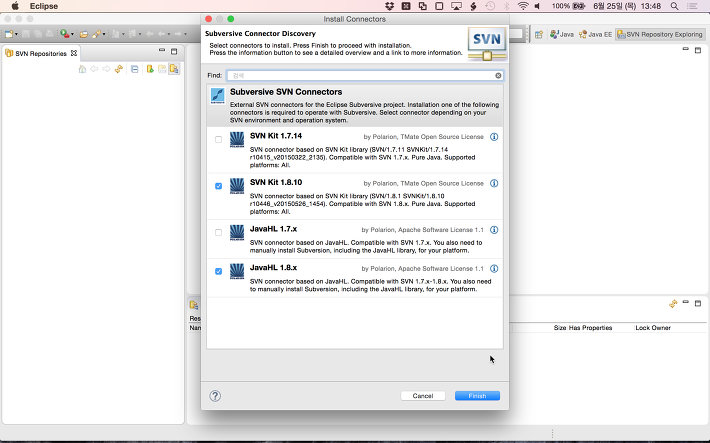Viewport: 710px width, 443px height.
Task: Click the JavaHL 1.8.x Polarion logo
Action: point(237,271)
